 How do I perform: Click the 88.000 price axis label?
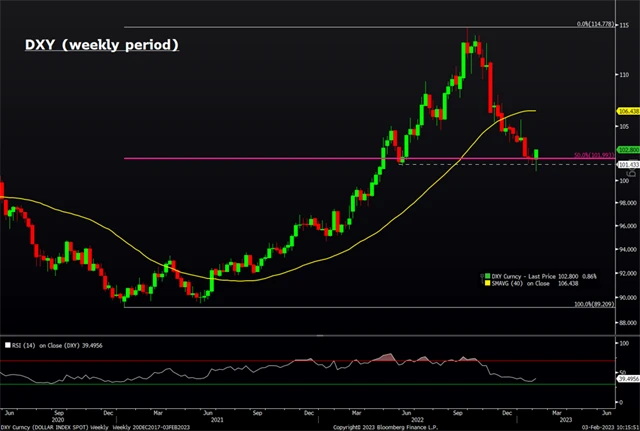628,322
